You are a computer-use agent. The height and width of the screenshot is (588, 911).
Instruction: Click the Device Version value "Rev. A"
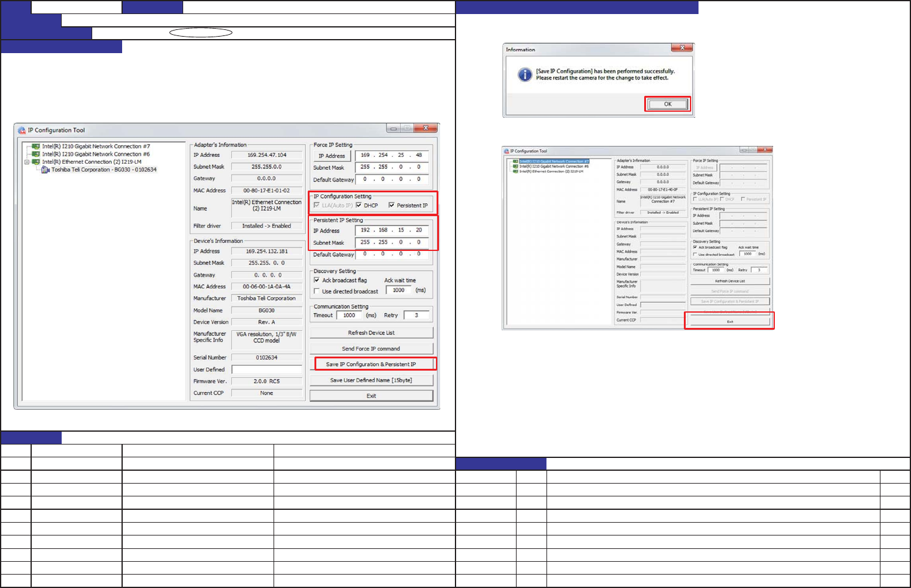tap(267, 322)
